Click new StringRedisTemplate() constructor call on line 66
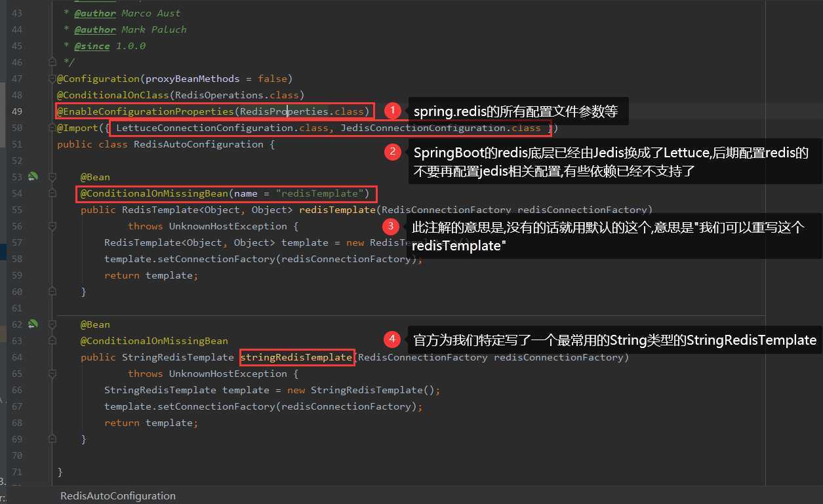This screenshot has height=504, width=823. 361,390
